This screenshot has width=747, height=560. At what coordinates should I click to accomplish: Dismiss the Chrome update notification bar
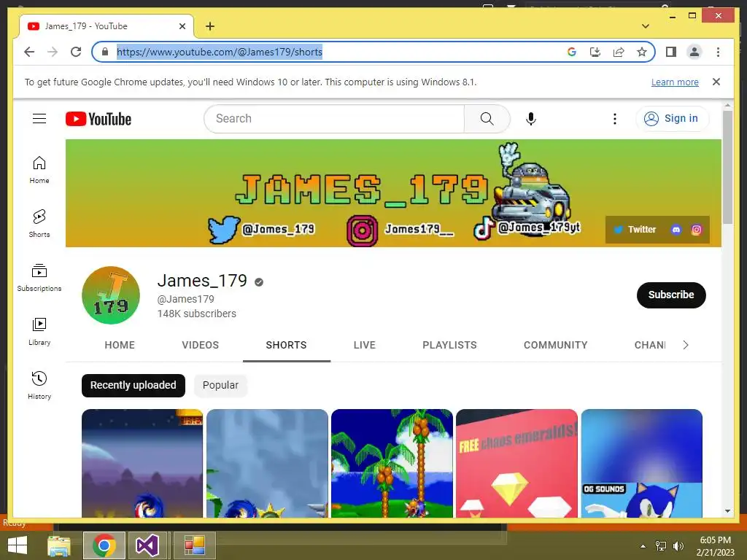[x=716, y=82]
